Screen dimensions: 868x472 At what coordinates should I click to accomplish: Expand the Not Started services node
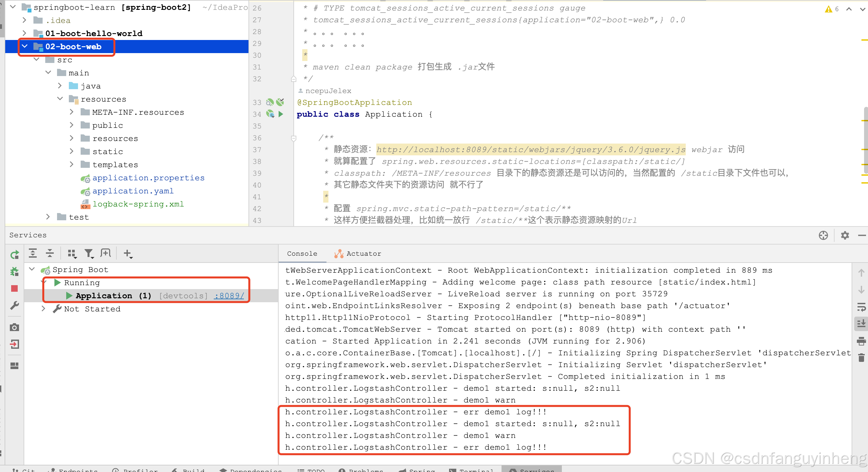click(43, 308)
